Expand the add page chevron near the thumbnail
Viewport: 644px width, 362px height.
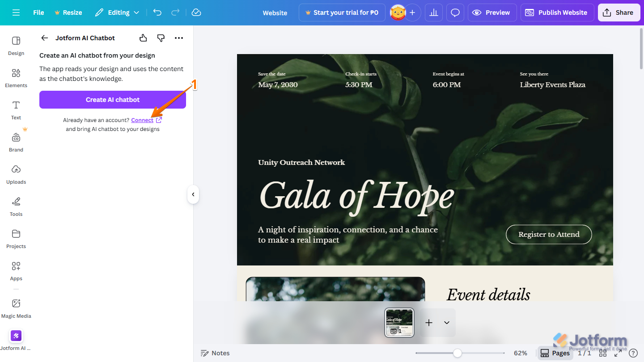[446, 322]
